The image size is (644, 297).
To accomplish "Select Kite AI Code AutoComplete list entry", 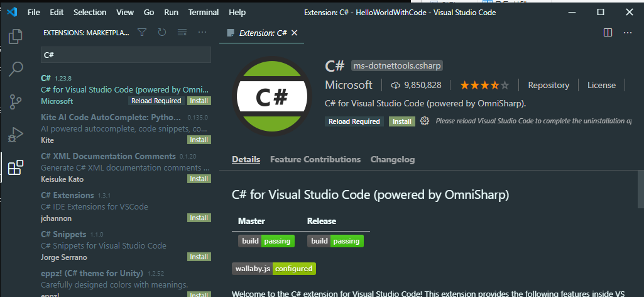I will tap(126, 128).
